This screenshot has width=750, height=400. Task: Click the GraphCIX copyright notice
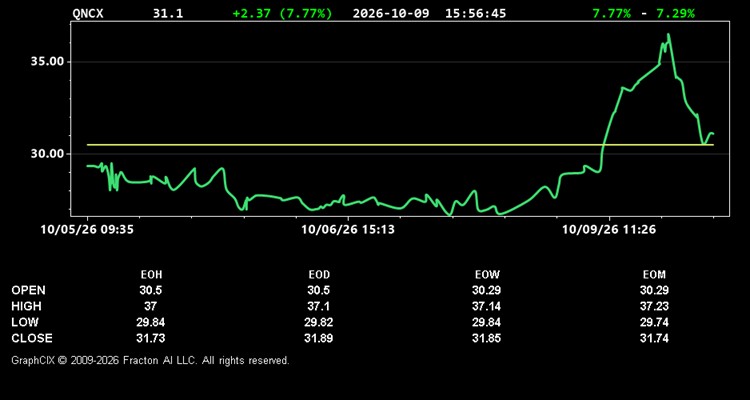tap(150, 360)
